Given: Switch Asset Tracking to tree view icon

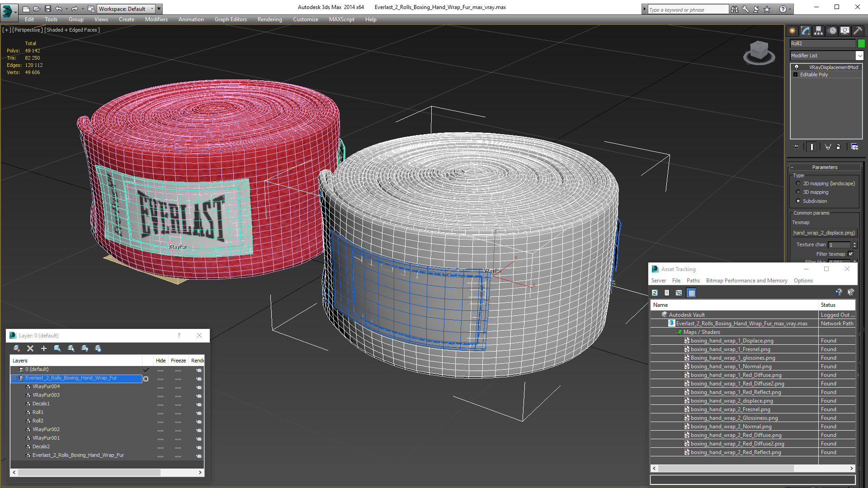Looking at the screenshot, I should tap(679, 293).
